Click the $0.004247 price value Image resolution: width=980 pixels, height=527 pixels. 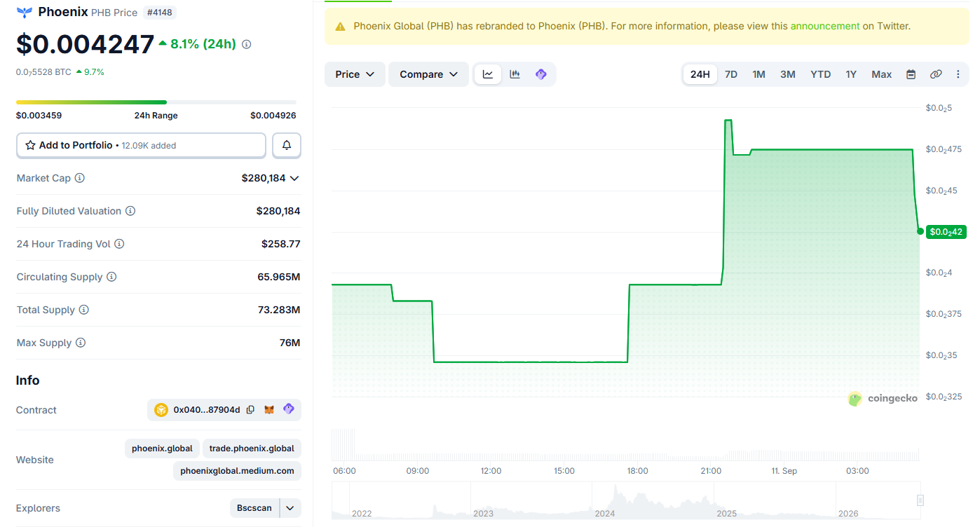click(x=85, y=44)
